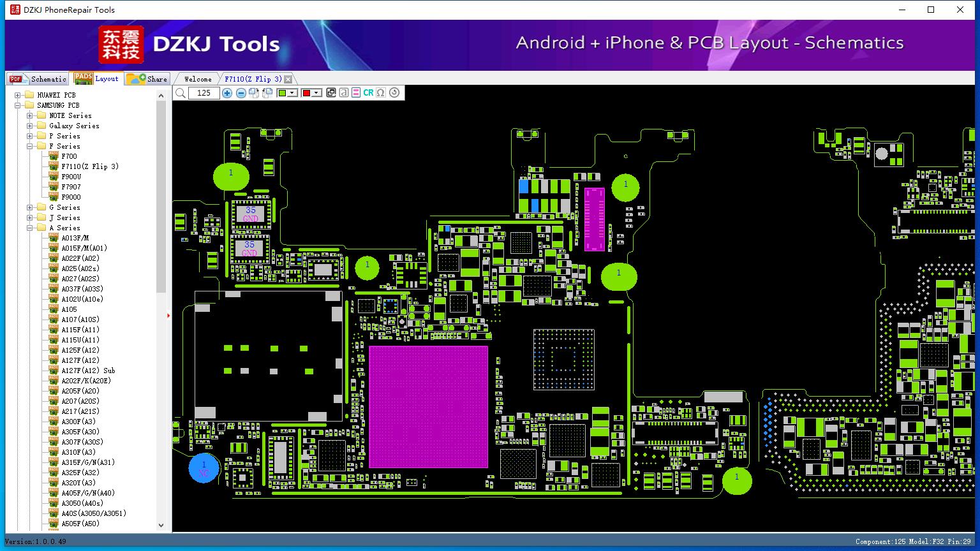Screen dimensions: 980x551
Task: Open the Share tab
Action: (147, 79)
